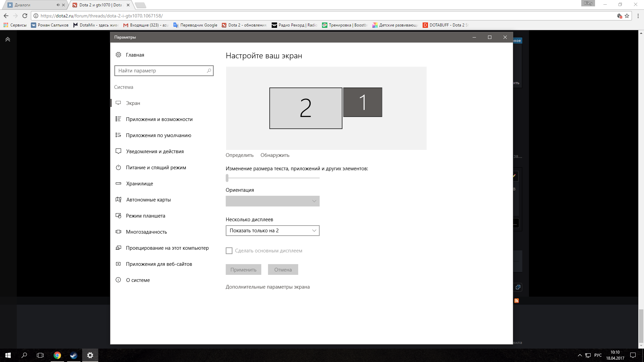
Task: Open the Несколько дисплеев dropdown
Action: click(272, 231)
